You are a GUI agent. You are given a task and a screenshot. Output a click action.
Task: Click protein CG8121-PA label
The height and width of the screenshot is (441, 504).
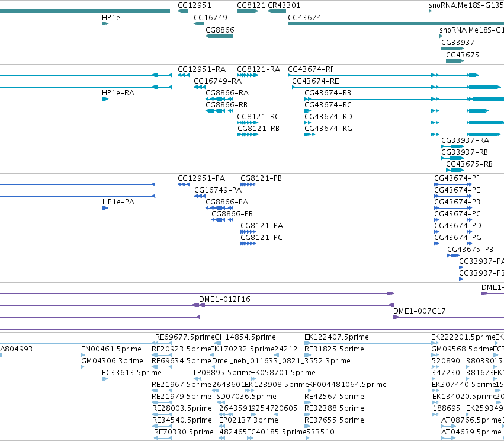262,226
